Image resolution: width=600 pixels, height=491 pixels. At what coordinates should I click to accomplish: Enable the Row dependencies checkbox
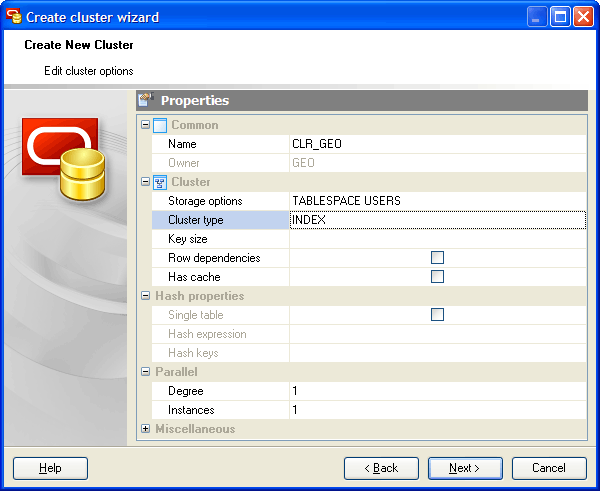(x=437, y=258)
